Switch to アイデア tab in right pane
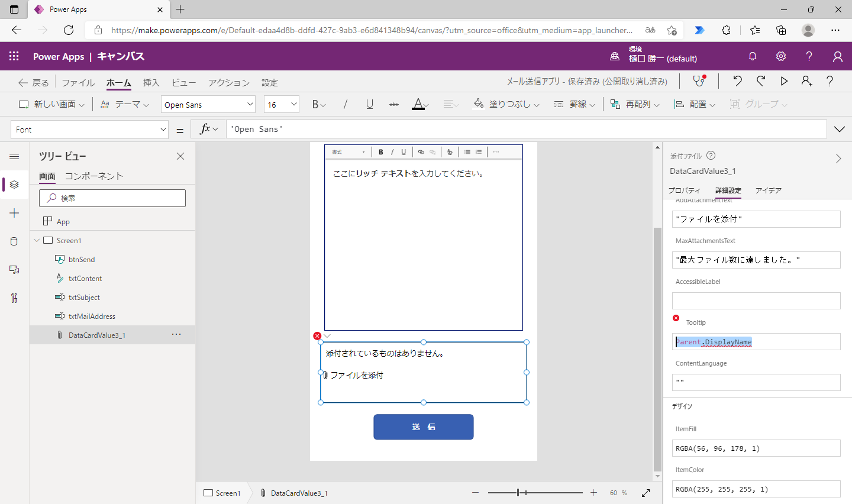Image resolution: width=852 pixels, height=504 pixels. [x=769, y=190]
